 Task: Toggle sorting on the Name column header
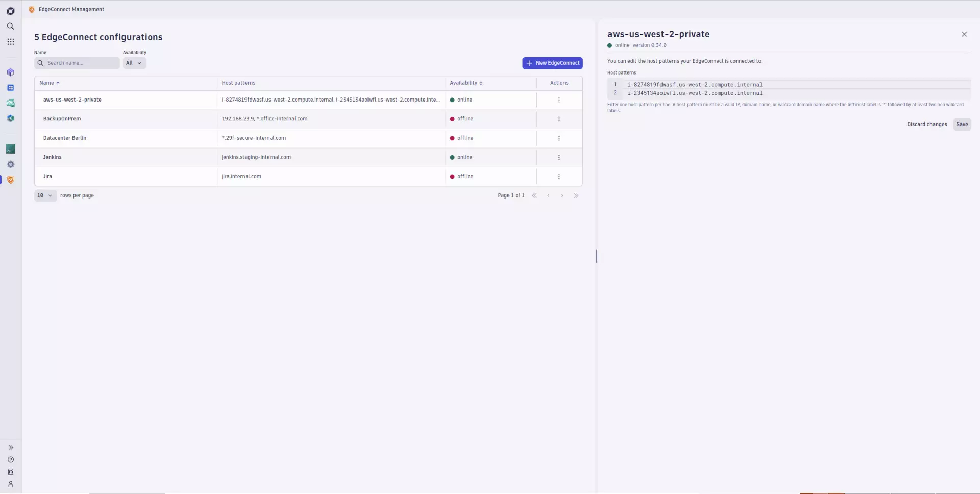click(x=49, y=83)
